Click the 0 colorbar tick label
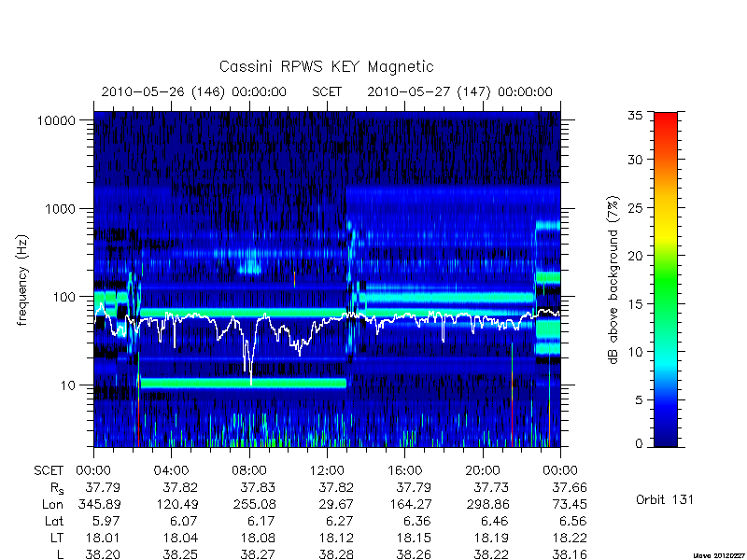 coord(639,444)
